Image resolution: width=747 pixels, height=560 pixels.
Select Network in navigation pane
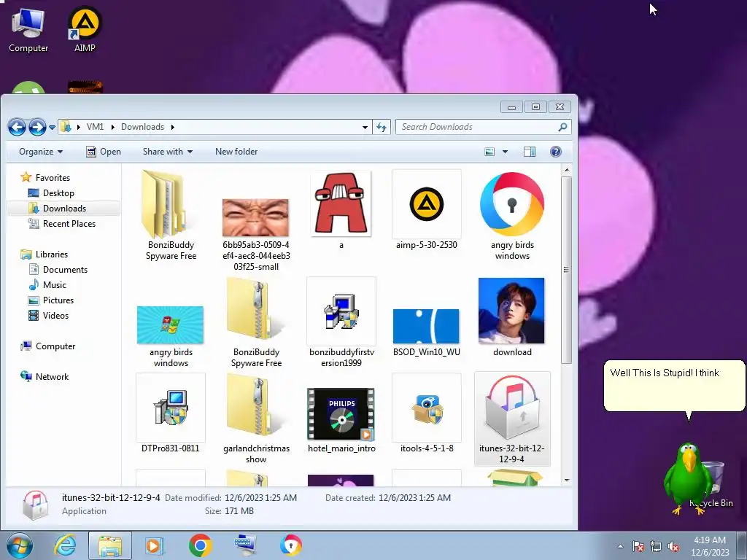click(44, 377)
